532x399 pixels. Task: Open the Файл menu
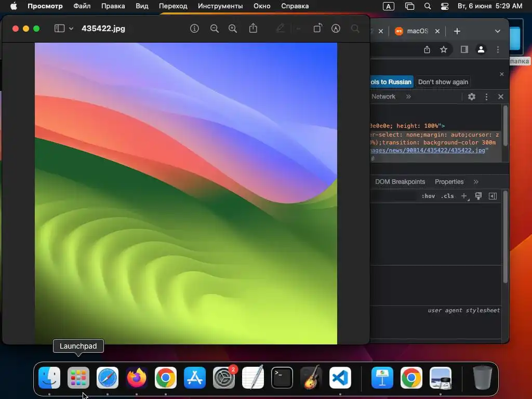tap(82, 6)
